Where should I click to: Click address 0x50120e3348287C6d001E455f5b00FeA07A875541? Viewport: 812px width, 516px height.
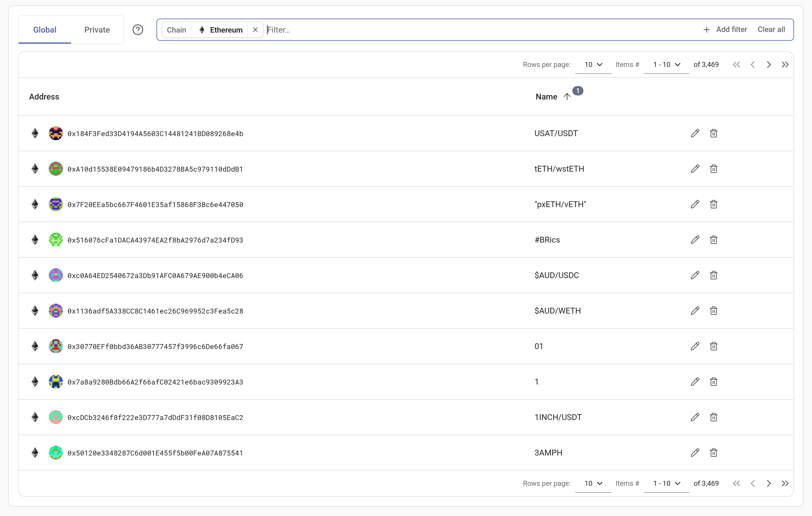pyautogui.click(x=155, y=453)
